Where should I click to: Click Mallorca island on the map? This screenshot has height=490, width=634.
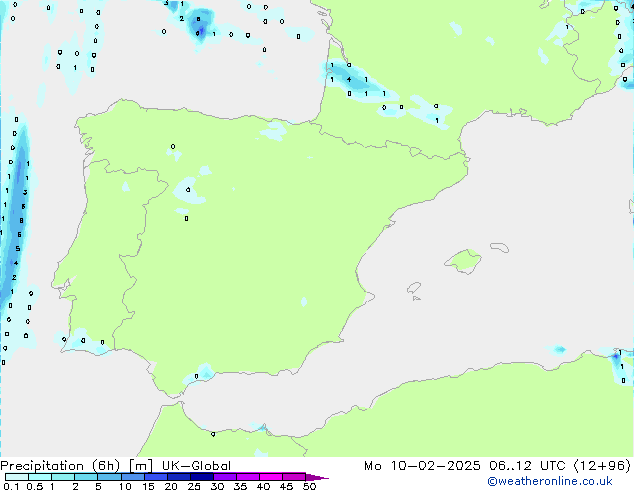click(463, 262)
